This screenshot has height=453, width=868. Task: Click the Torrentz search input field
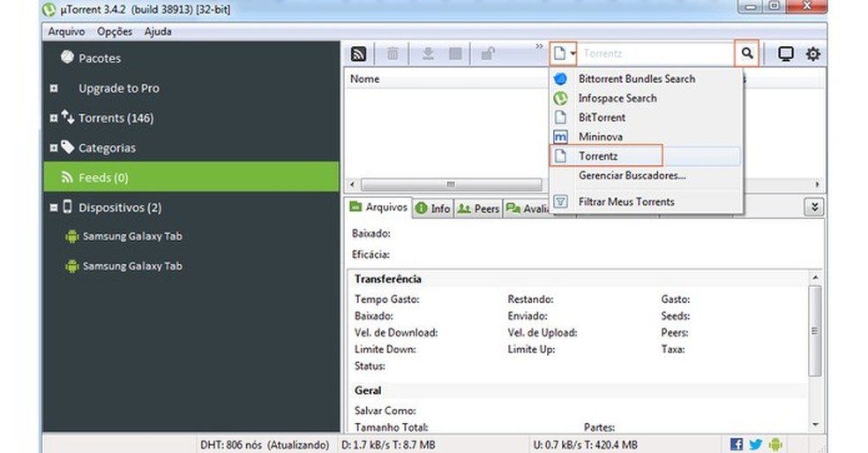click(x=656, y=54)
